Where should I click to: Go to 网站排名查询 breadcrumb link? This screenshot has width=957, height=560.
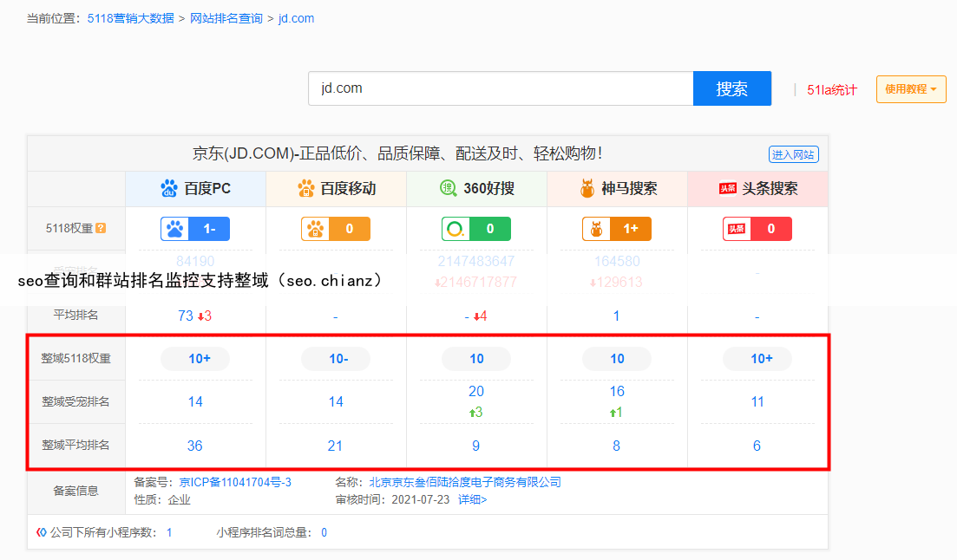pos(226,18)
